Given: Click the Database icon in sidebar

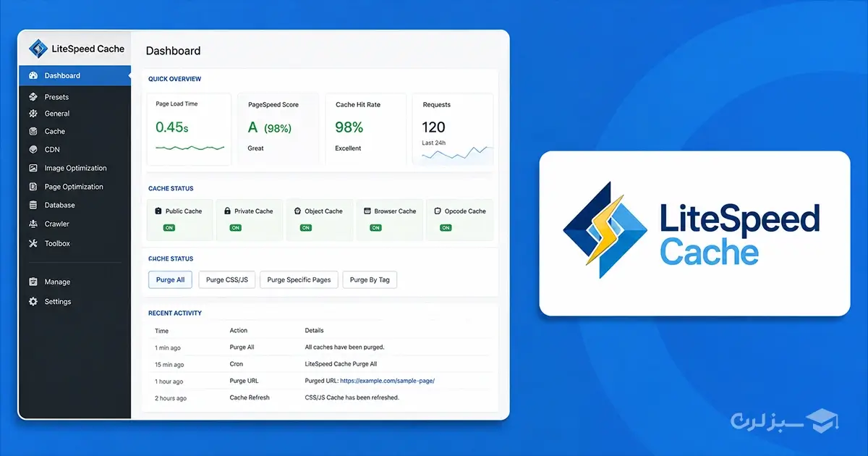Looking at the screenshot, I should pyautogui.click(x=33, y=206).
